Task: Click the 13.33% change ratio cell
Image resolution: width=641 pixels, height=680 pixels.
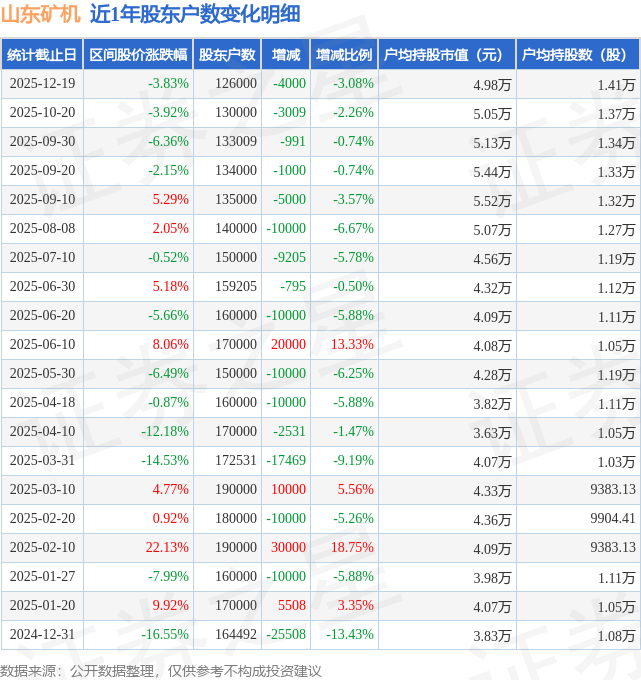Action: coord(351,345)
